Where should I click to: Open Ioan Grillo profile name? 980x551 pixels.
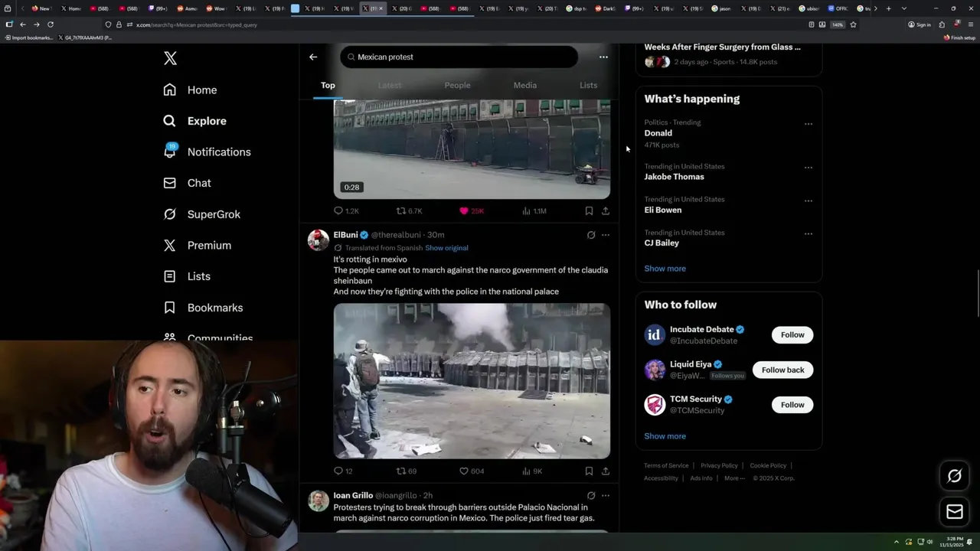coord(353,495)
